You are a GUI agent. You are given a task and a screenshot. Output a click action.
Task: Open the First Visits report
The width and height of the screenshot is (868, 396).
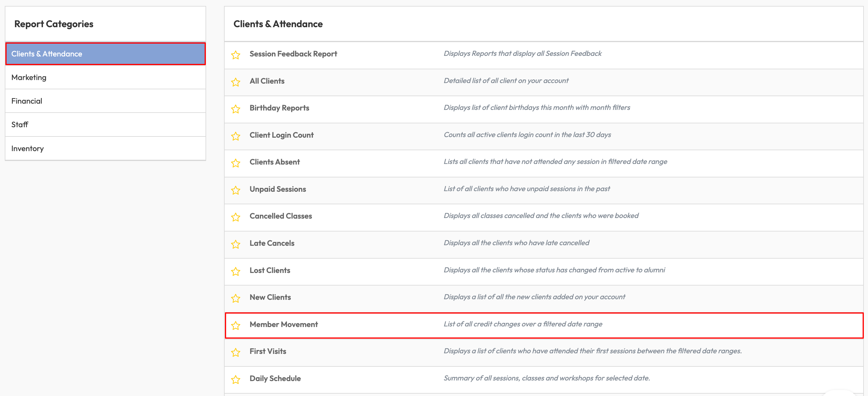(x=268, y=351)
